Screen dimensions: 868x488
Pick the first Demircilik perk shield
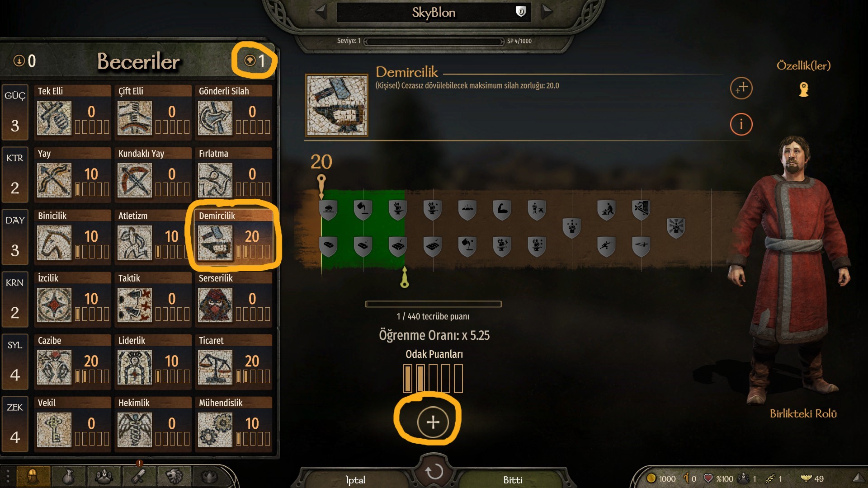(x=328, y=210)
